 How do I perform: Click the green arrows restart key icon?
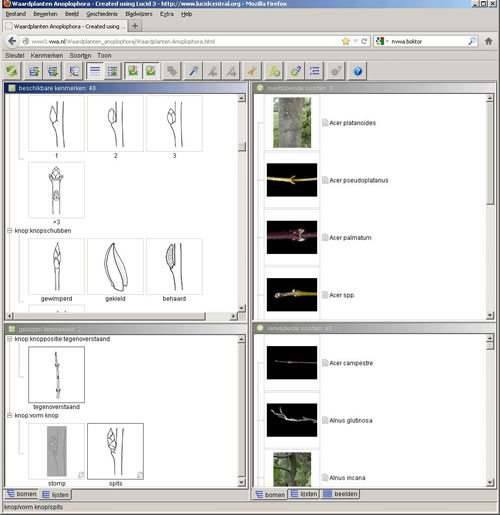point(12,71)
